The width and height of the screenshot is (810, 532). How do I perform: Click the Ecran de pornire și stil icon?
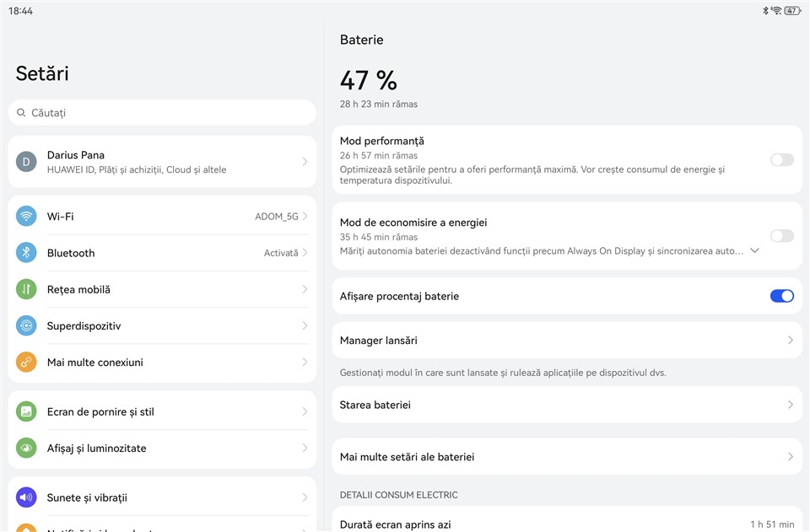[x=26, y=411]
